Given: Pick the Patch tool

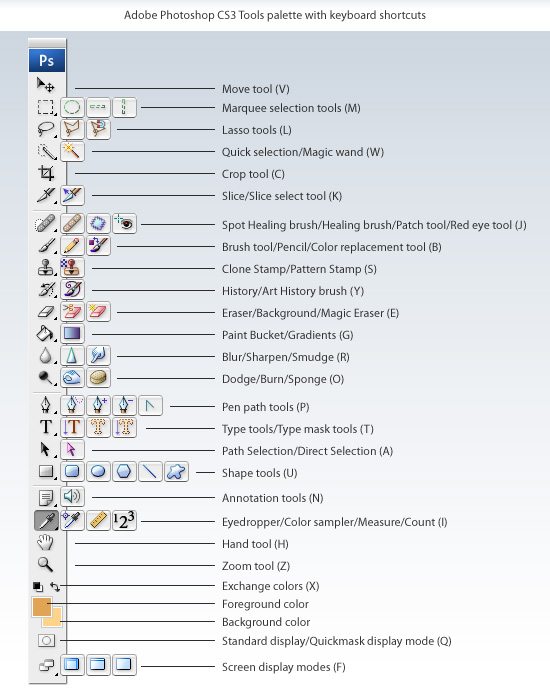Looking at the screenshot, I should click(x=98, y=224).
